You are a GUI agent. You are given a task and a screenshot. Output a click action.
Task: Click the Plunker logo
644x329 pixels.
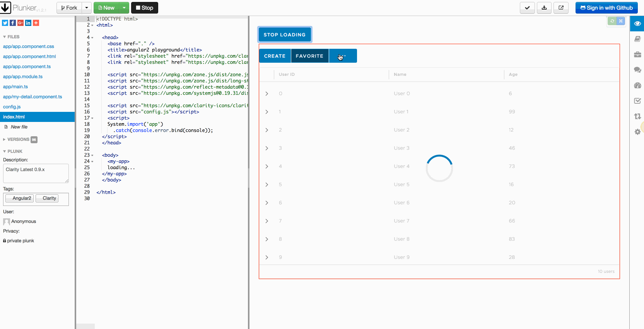[24, 8]
